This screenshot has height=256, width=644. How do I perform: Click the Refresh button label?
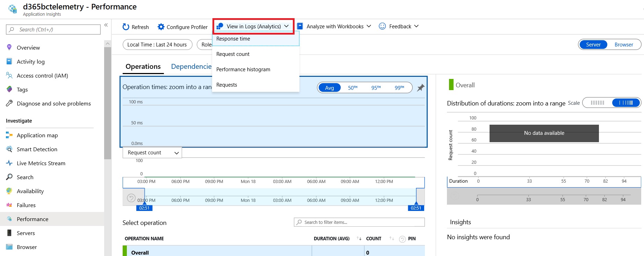click(x=140, y=27)
